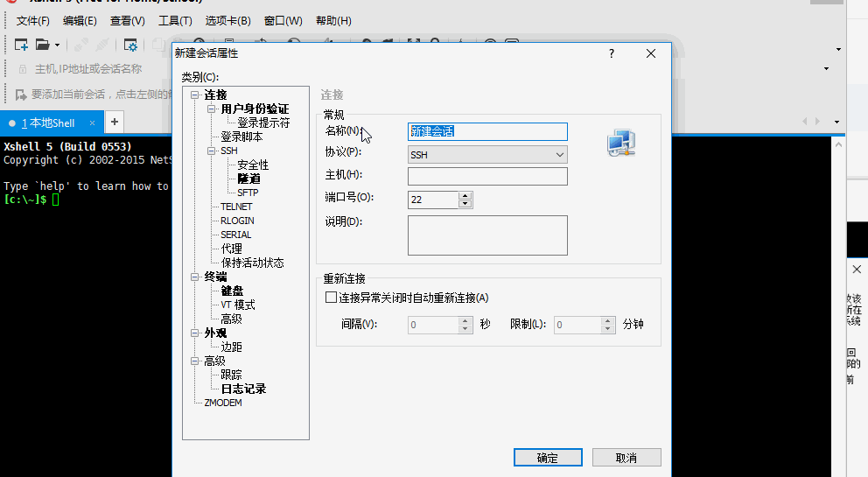Image resolution: width=868 pixels, height=477 pixels.
Task: Select 安全性 under SSH
Action: tap(253, 165)
